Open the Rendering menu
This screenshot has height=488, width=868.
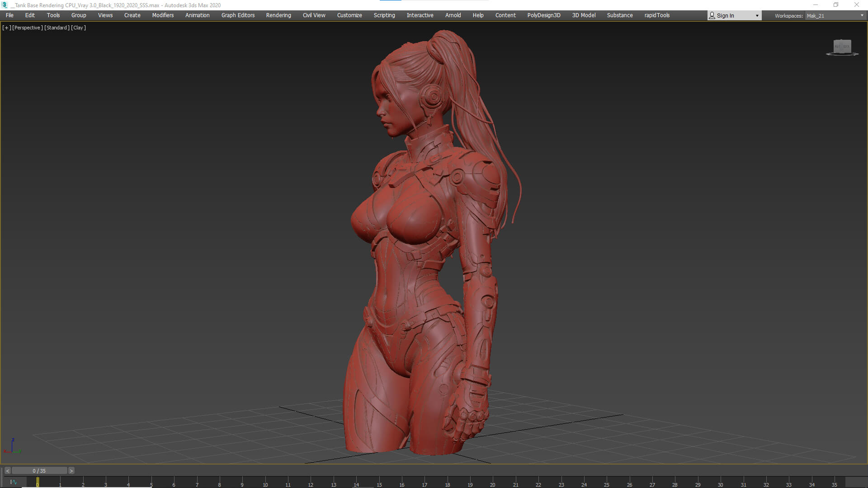click(278, 15)
